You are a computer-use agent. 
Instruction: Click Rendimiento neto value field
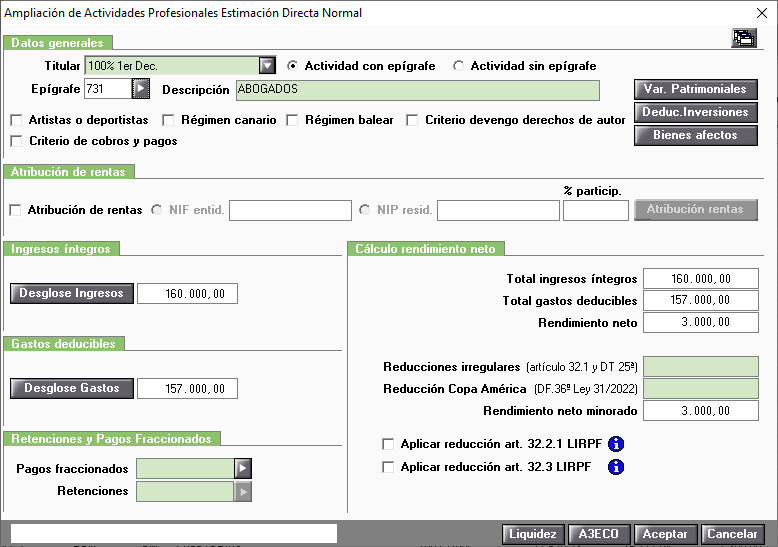(701, 322)
